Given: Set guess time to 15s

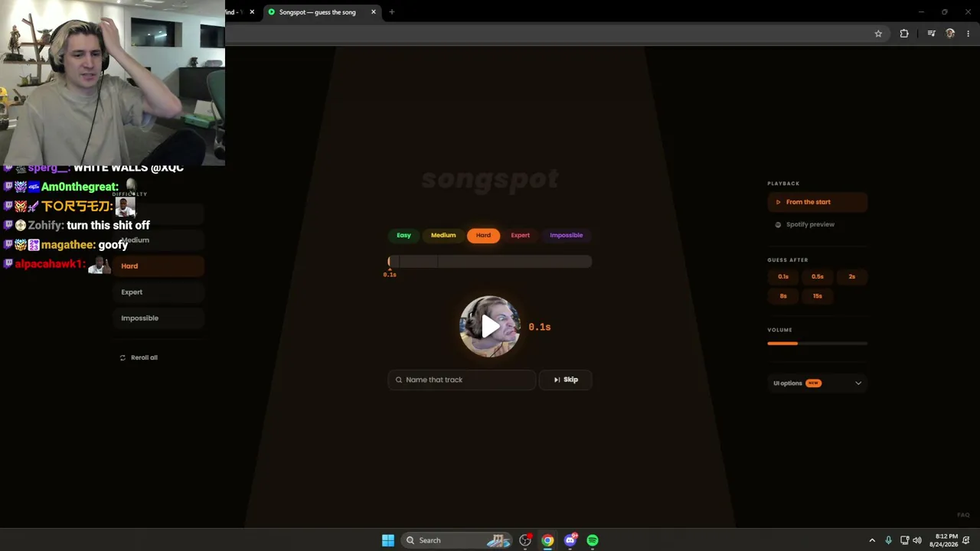Looking at the screenshot, I should point(818,296).
